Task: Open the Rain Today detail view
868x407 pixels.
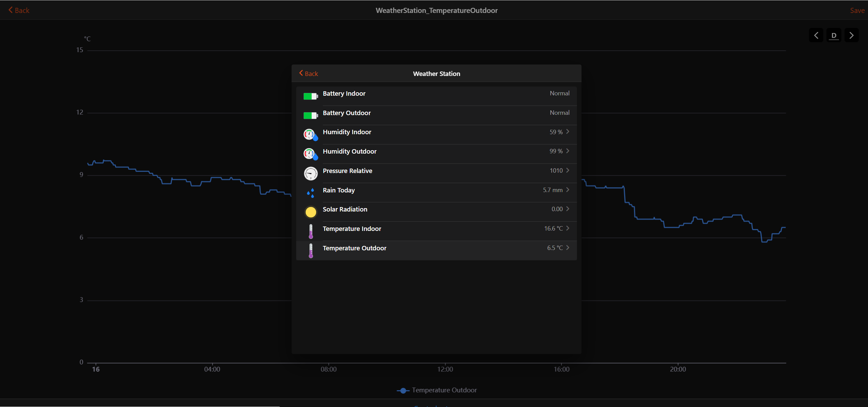Action: tap(567, 190)
